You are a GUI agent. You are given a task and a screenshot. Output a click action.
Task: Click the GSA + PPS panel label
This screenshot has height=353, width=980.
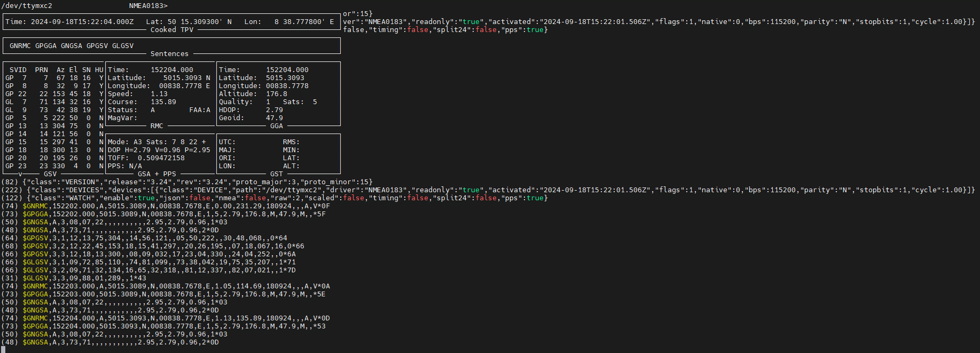[x=157, y=174]
